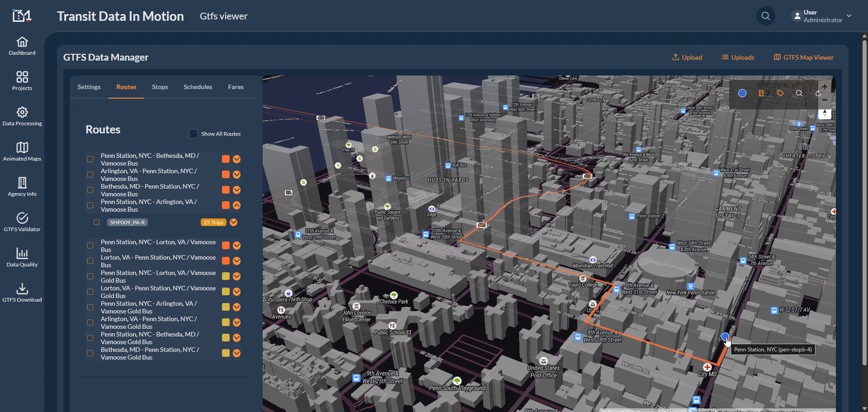Enable the Show All Routes checkbox
The height and width of the screenshot is (412, 868).
tap(193, 134)
